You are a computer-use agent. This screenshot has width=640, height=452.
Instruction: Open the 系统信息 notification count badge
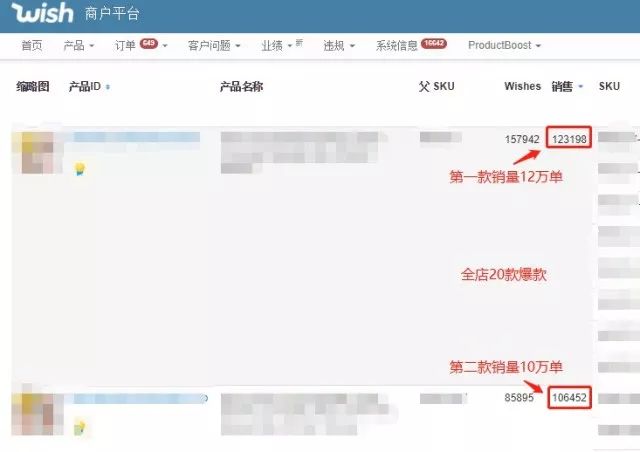(434, 43)
